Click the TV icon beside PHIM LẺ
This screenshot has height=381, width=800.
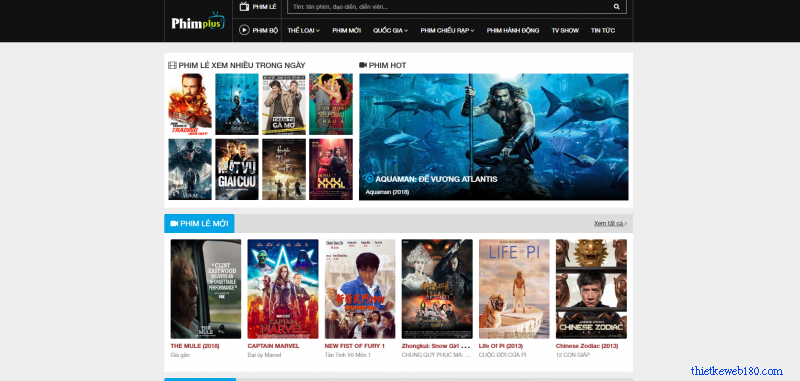click(244, 7)
